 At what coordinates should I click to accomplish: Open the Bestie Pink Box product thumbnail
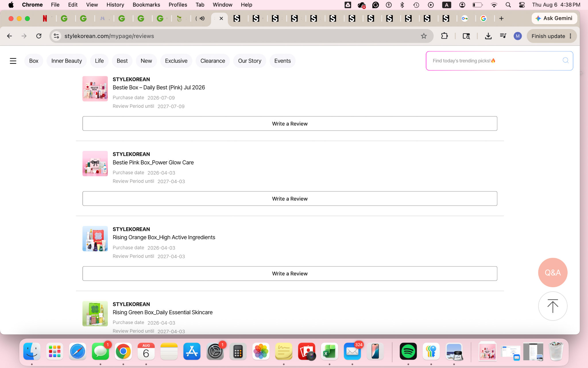(95, 164)
